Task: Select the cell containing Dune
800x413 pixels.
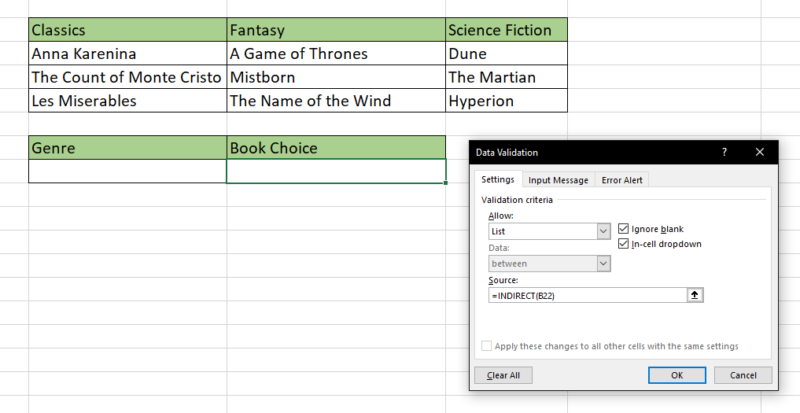Action: coord(506,54)
